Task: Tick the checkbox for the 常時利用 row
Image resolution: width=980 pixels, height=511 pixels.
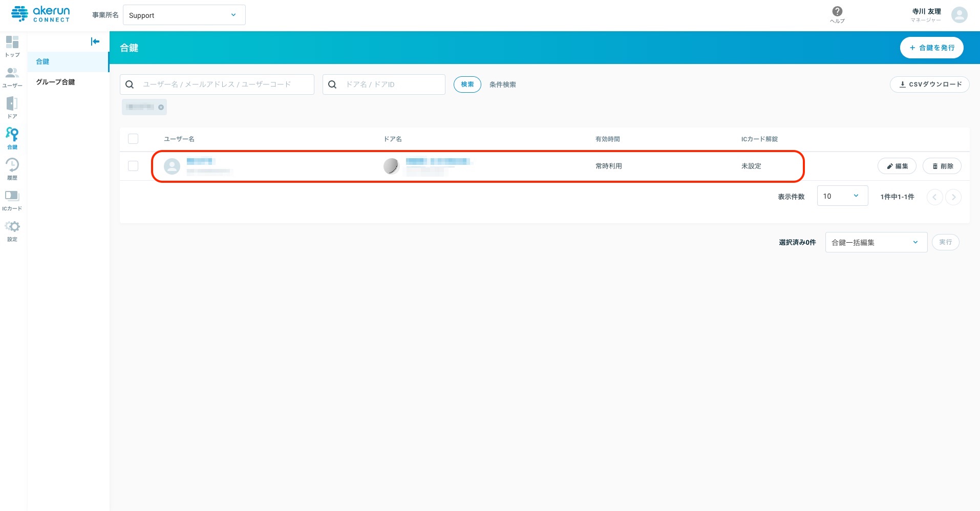Action: click(x=133, y=166)
